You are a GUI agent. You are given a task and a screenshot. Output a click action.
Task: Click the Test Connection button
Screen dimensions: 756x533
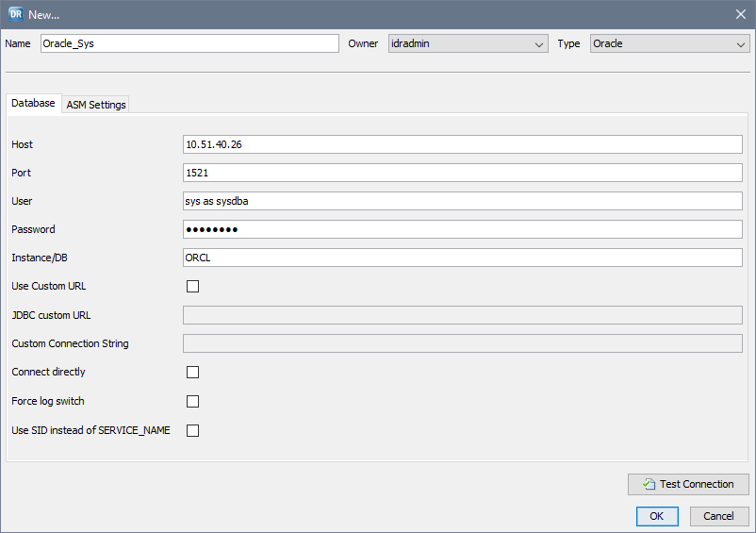tap(688, 484)
